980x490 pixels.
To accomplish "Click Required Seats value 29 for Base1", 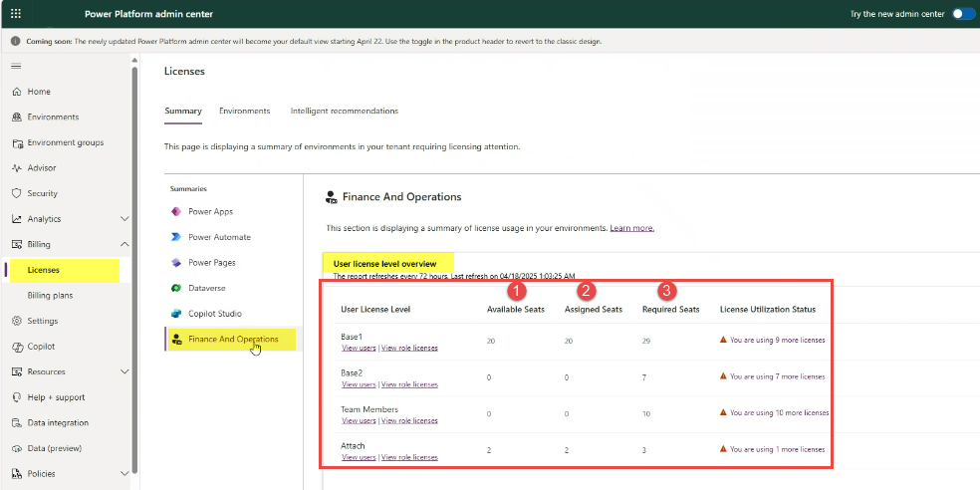I will pos(646,341).
